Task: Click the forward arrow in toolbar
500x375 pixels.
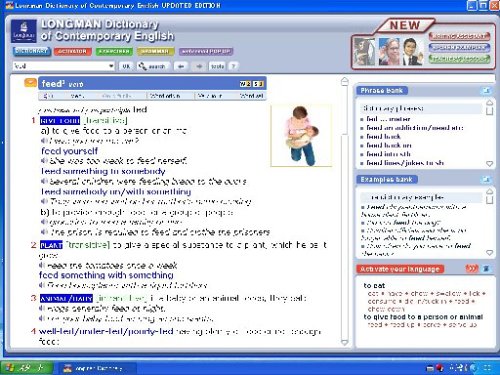Action: tap(199, 66)
